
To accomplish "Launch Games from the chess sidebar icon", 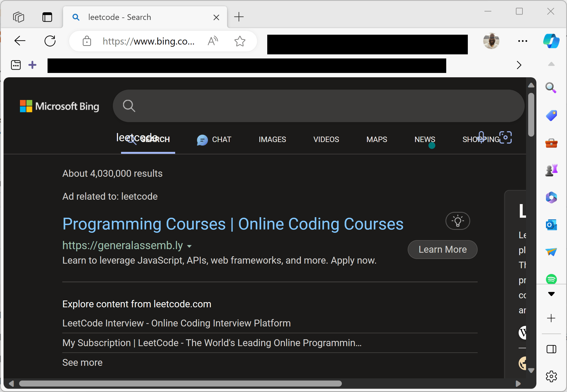I will pyautogui.click(x=551, y=170).
